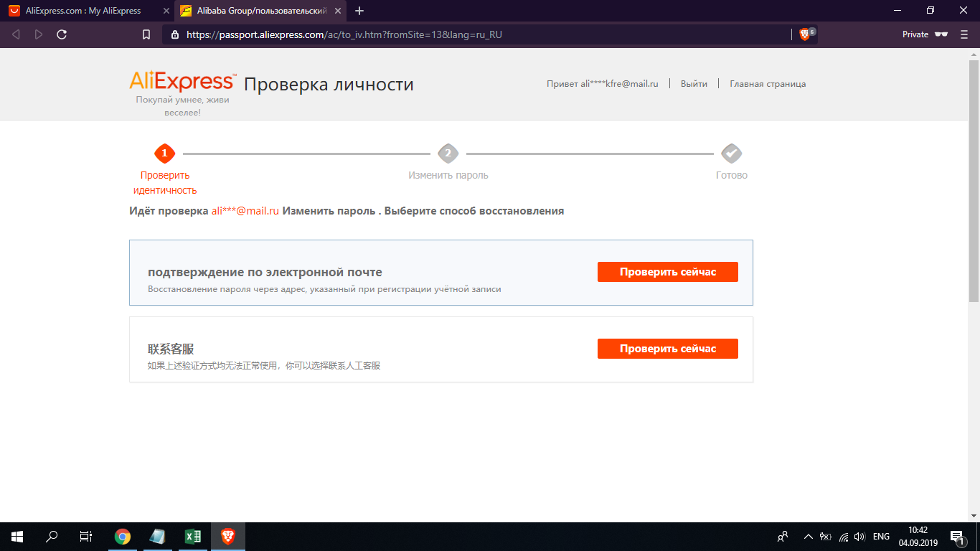Click the masked email 'ali***@mail.ru'
This screenshot has height=551, width=980.
coord(245,212)
